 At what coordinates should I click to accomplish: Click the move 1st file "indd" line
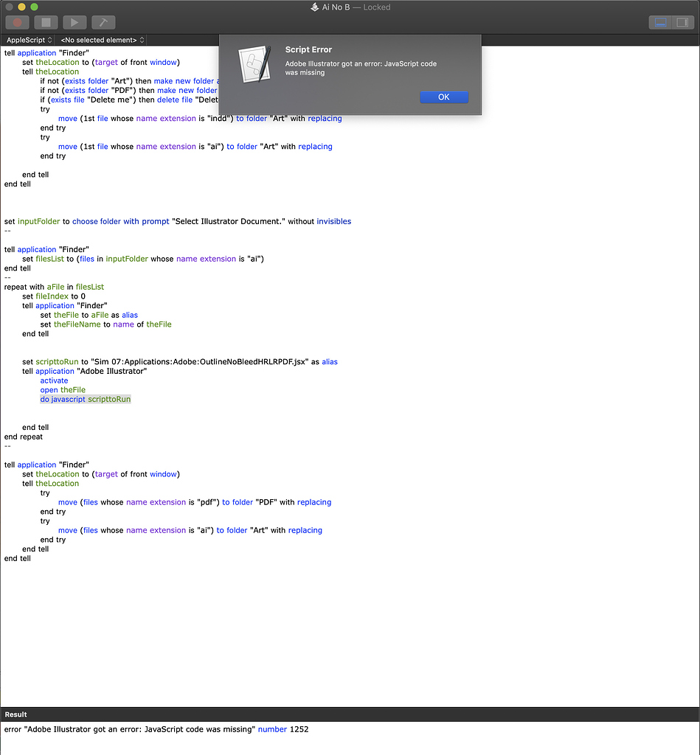tap(200, 119)
